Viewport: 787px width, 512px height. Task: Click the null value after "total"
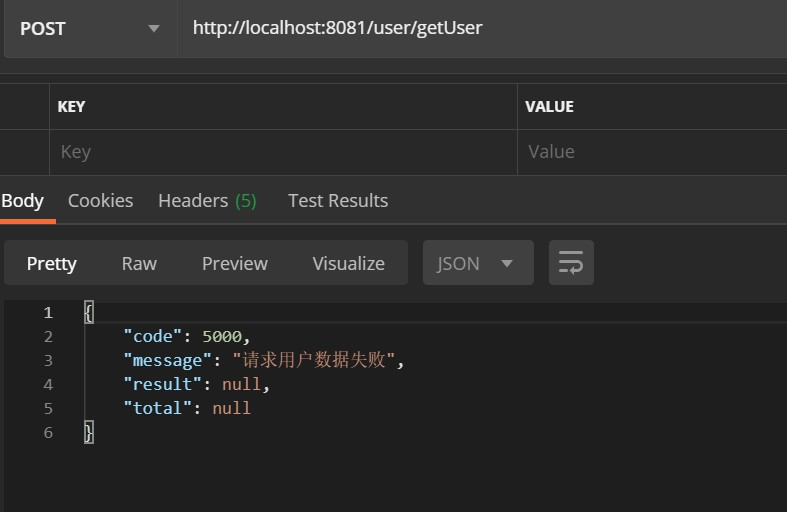pyautogui.click(x=231, y=408)
